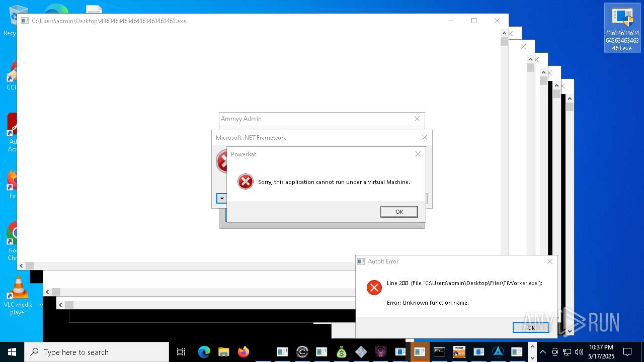Select the CCleaner desktop shortcut
Image resolution: width=644 pixels, height=362 pixels.
pos(11,75)
